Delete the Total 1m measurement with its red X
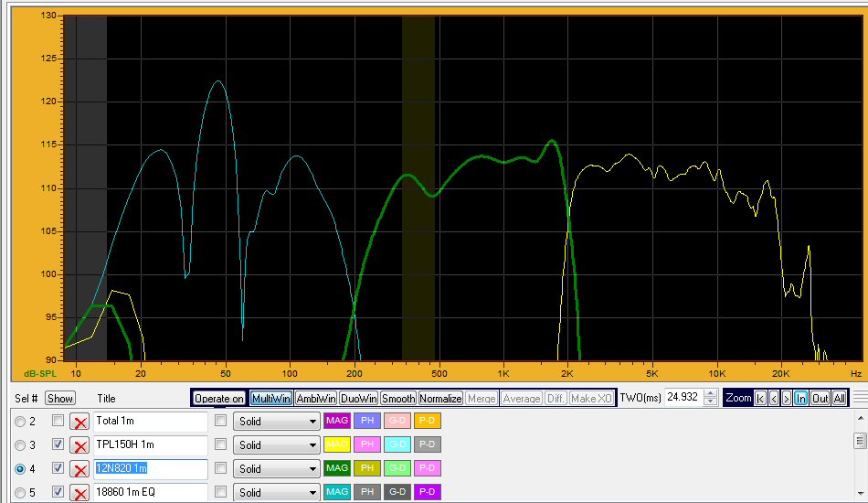Screen dimensions: 868x503 click(79, 422)
